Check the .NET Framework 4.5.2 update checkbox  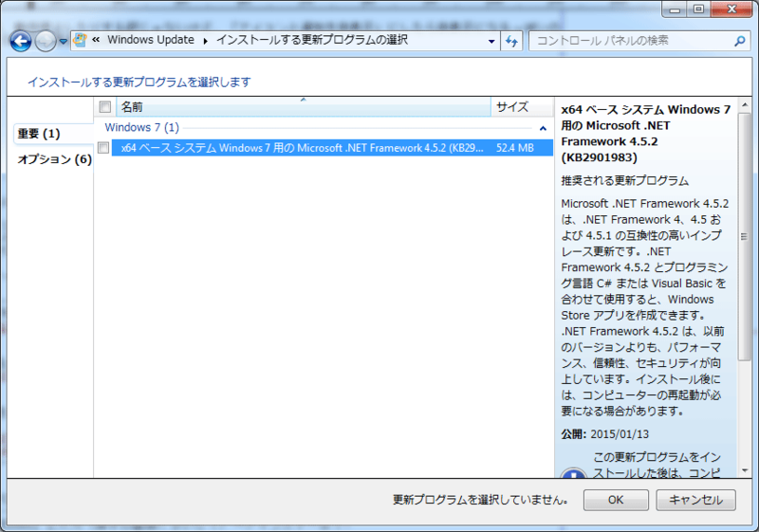click(103, 148)
